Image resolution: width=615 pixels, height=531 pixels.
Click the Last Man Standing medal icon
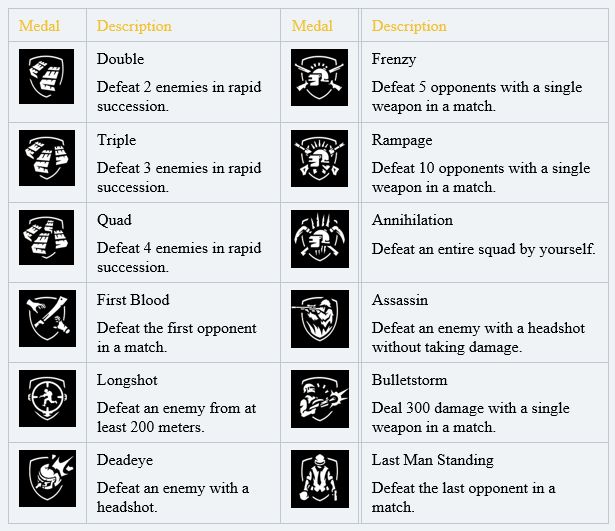pos(320,478)
